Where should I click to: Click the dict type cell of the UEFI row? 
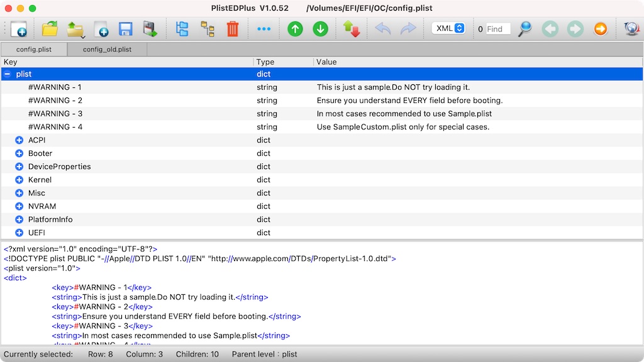point(264,233)
